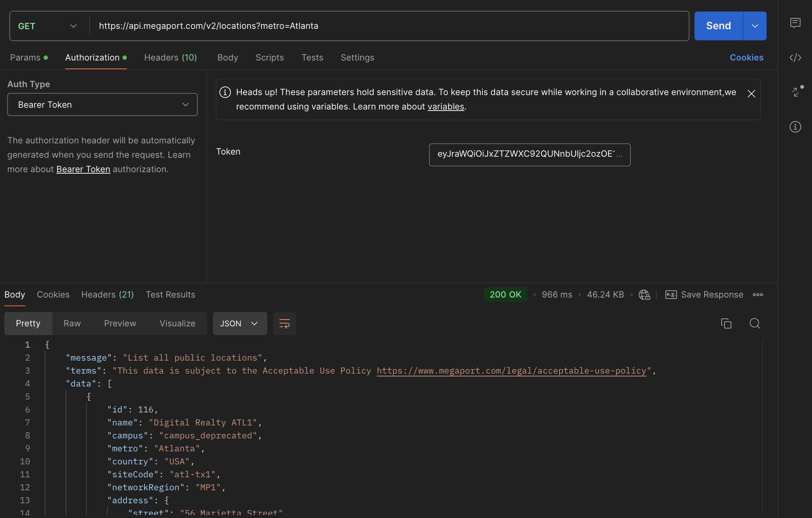The height and width of the screenshot is (518, 812).
Task: Click the "Digital Realty ATL1" name value
Action: tap(203, 423)
